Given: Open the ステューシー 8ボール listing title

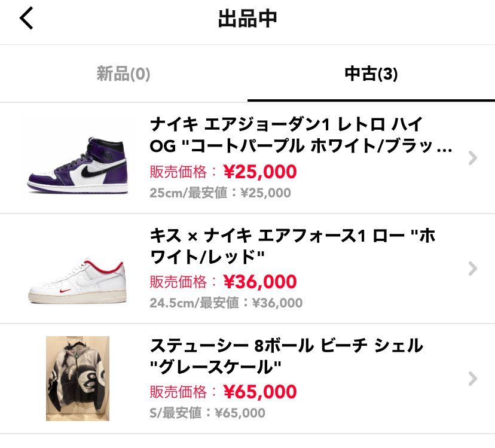Looking at the screenshot, I should (286, 355).
